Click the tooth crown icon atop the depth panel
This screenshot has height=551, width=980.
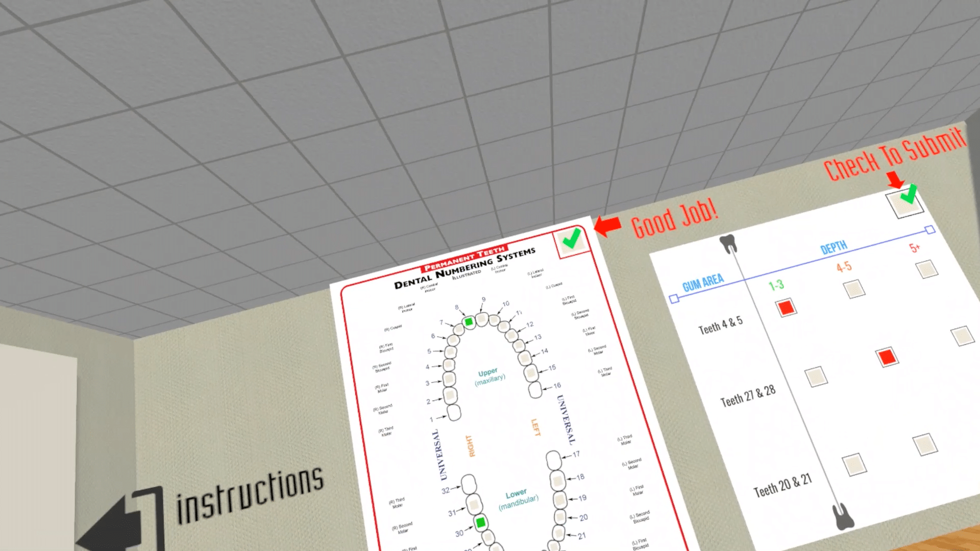(x=728, y=244)
